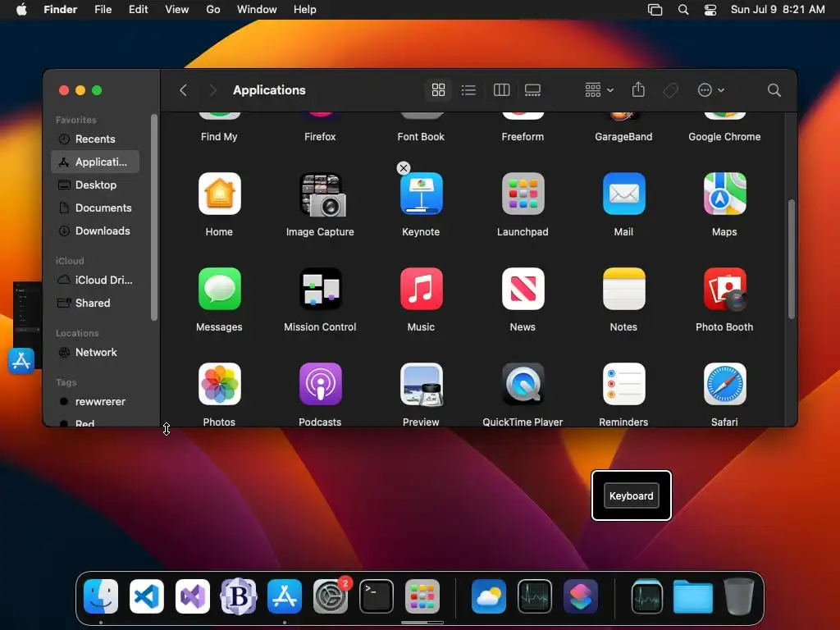Image resolution: width=840 pixels, height=630 pixels.
Task: Open the Edit menu
Action: (138, 10)
